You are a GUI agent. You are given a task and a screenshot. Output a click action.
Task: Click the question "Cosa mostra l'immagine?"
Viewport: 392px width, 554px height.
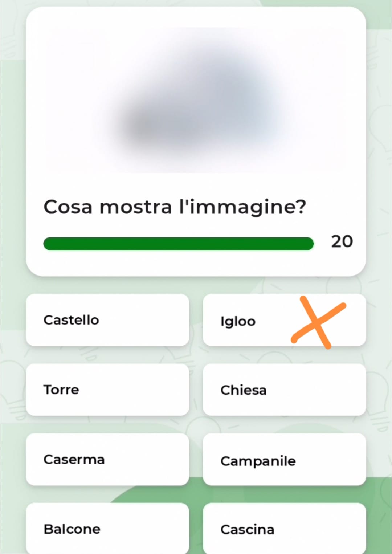pyautogui.click(x=175, y=207)
